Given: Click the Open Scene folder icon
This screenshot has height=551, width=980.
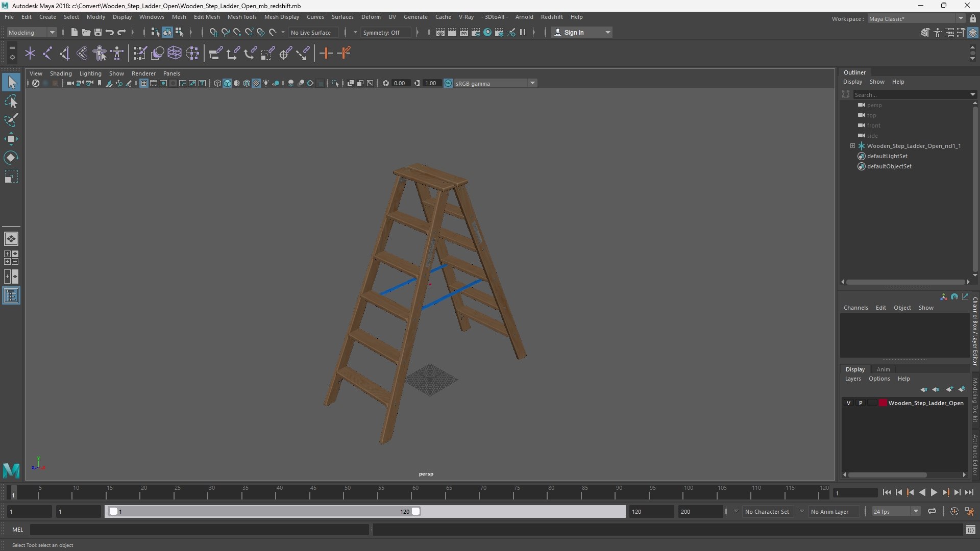Looking at the screenshot, I should [x=86, y=32].
